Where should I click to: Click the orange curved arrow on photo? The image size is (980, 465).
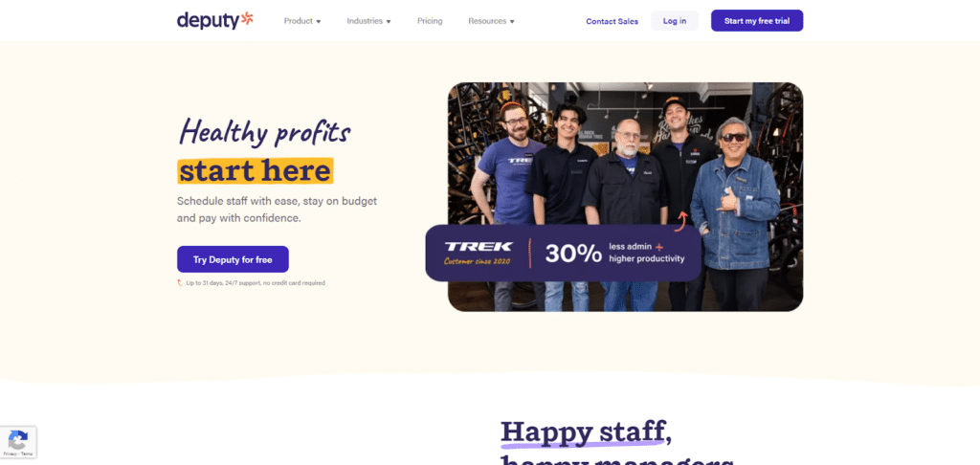[x=681, y=221]
